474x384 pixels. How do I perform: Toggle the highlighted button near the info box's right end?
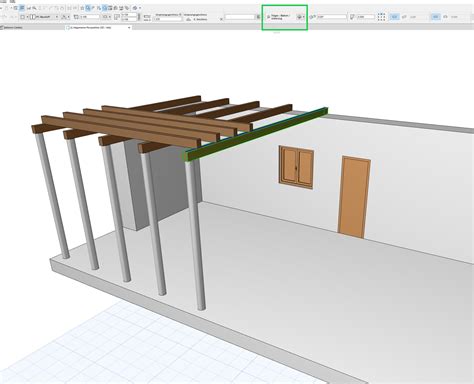point(436,17)
